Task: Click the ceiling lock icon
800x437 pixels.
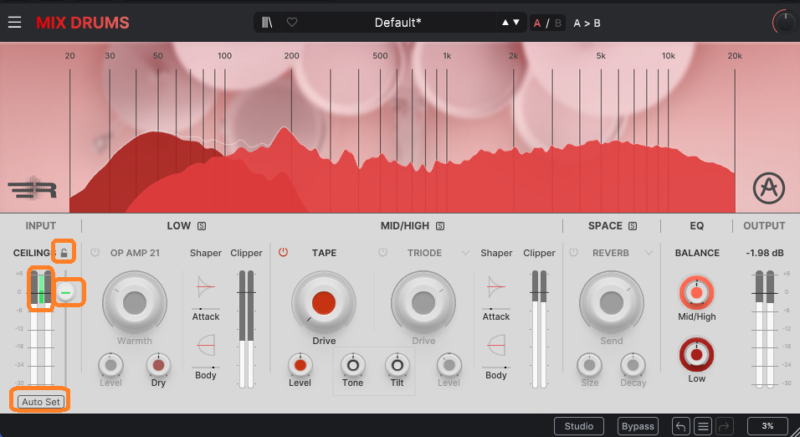Action: coord(63,252)
